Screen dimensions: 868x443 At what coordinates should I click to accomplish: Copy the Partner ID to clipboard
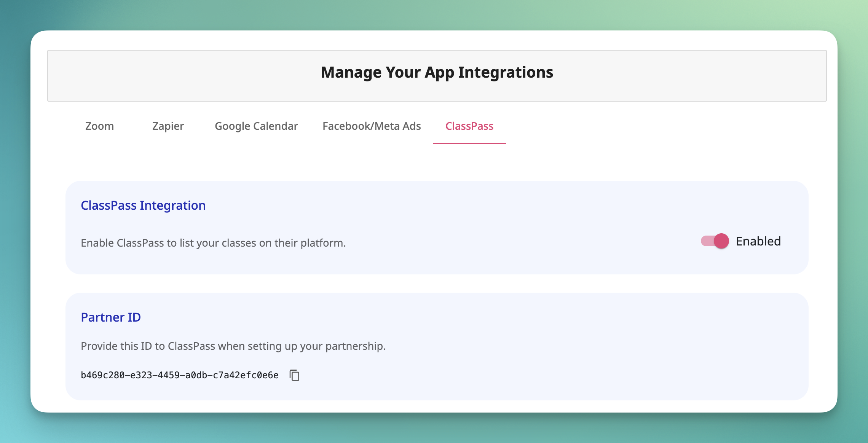[x=295, y=375]
